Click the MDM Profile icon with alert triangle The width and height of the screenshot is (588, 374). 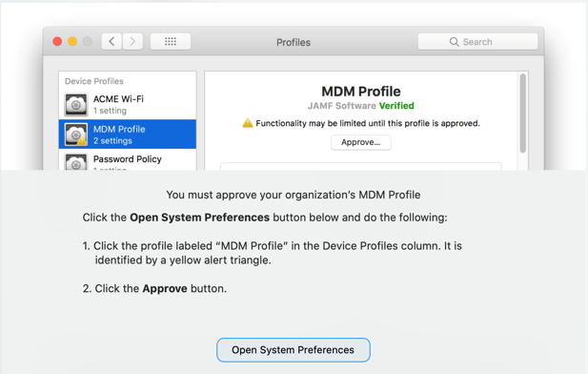76,135
